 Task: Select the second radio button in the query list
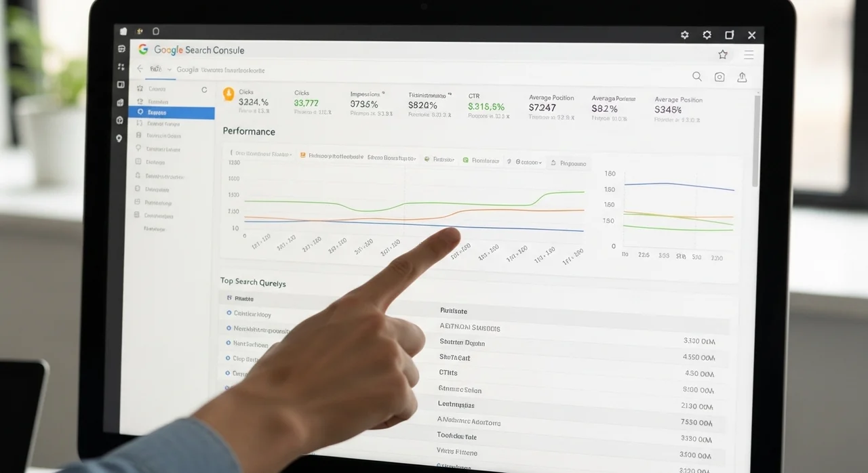(x=229, y=329)
